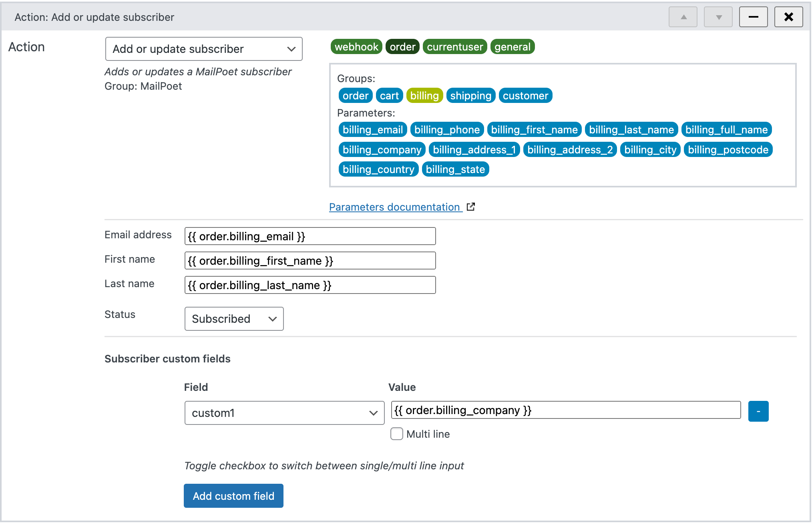Deselect the billing group filter
The height and width of the screenshot is (523, 812).
click(424, 95)
